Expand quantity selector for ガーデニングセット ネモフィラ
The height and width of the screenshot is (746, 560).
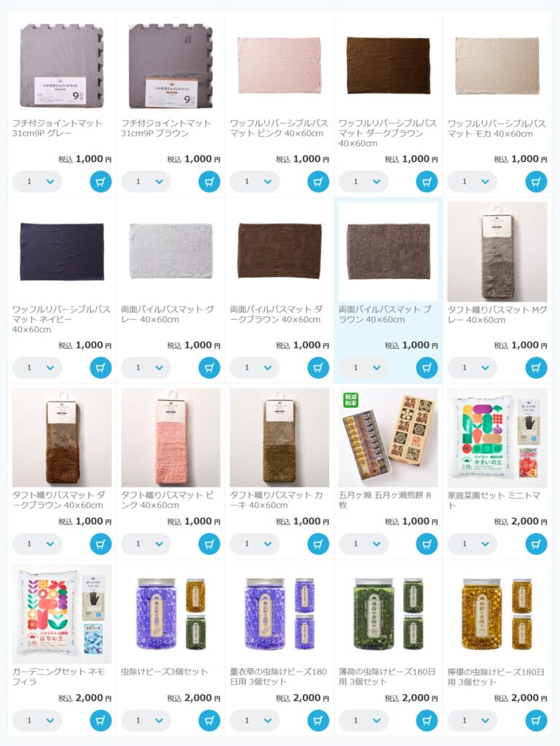coord(37,721)
